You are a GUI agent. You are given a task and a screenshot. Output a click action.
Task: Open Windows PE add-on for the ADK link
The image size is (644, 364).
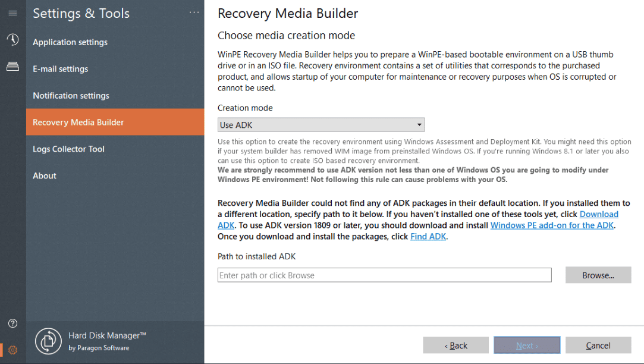point(552,225)
